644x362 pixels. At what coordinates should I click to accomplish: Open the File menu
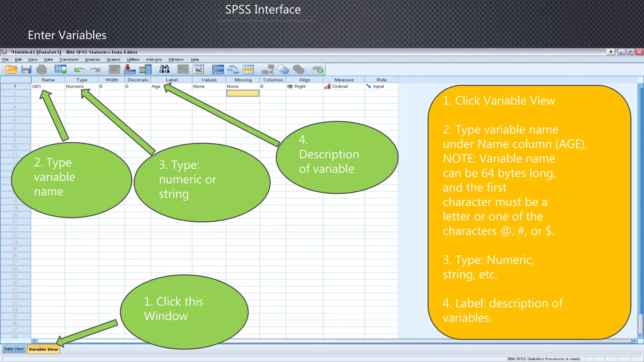tap(6, 59)
